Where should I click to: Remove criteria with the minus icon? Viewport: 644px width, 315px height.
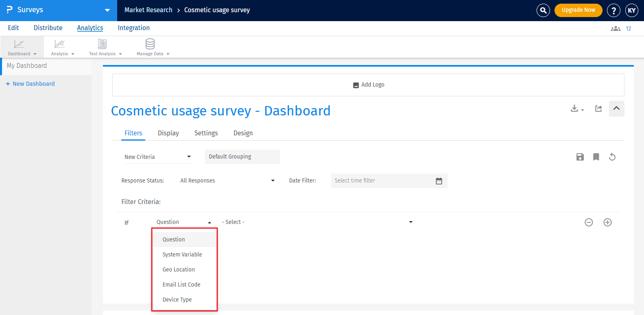[589, 222]
